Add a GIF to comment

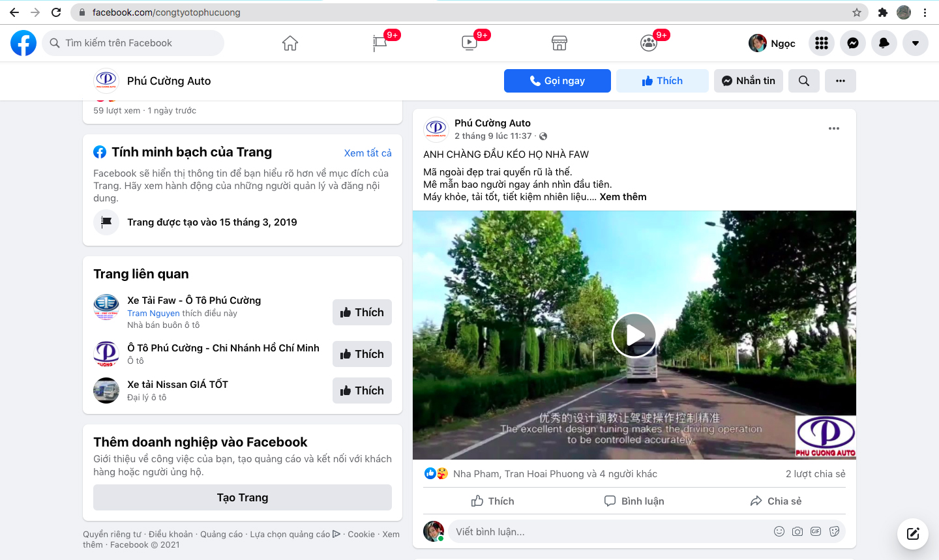(x=816, y=531)
